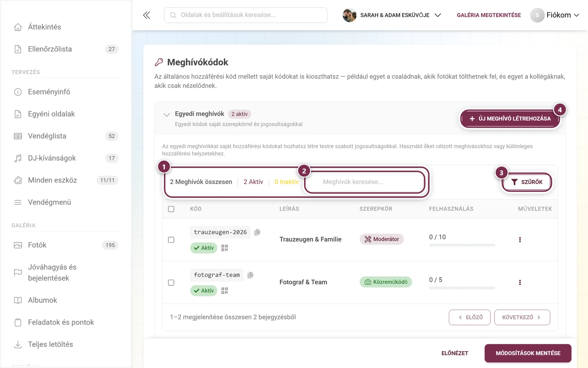Copy the trauzeugen-2026 code
This screenshot has width=588, height=368.
pos(257,232)
